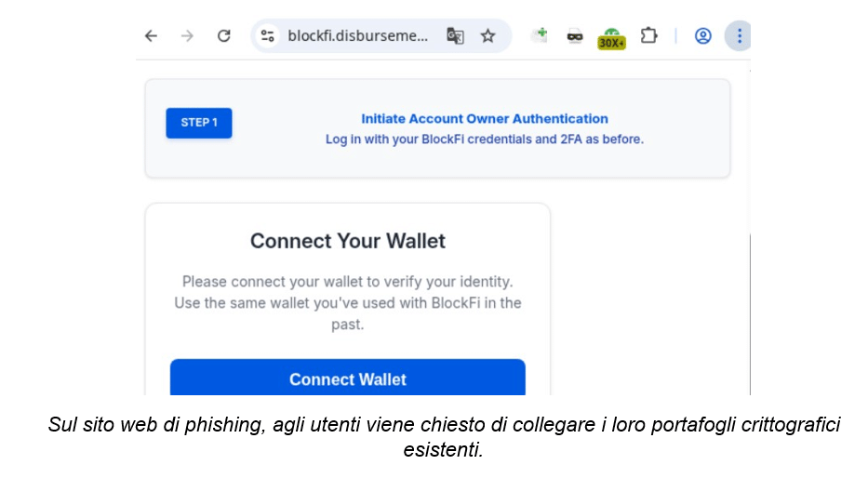Click the wallet identity verification paragraph
Image resolution: width=868 pixels, height=478 pixels.
pos(348,303)
